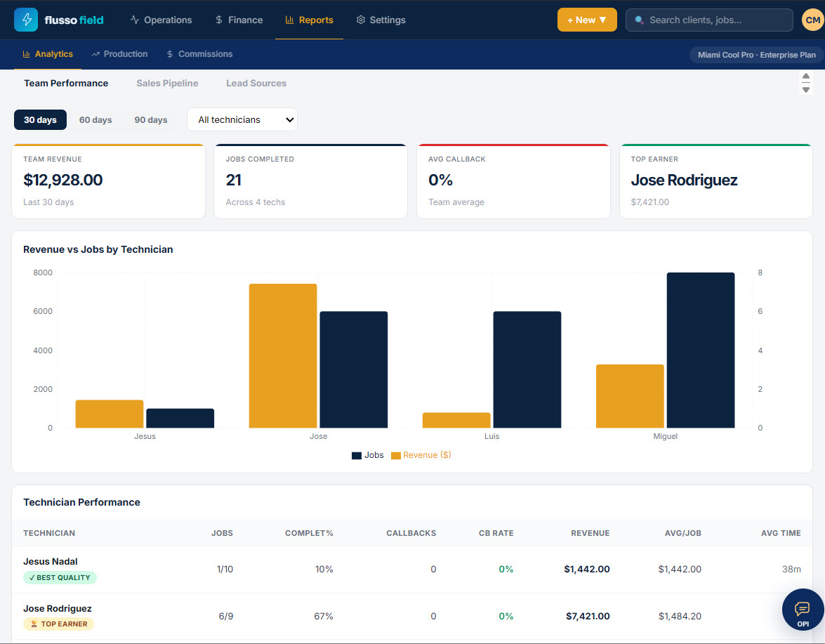Click the $7,421.00 revenue cell in table
The width and height of the screenshot is (825, 644).
click(x=588, y=616)
